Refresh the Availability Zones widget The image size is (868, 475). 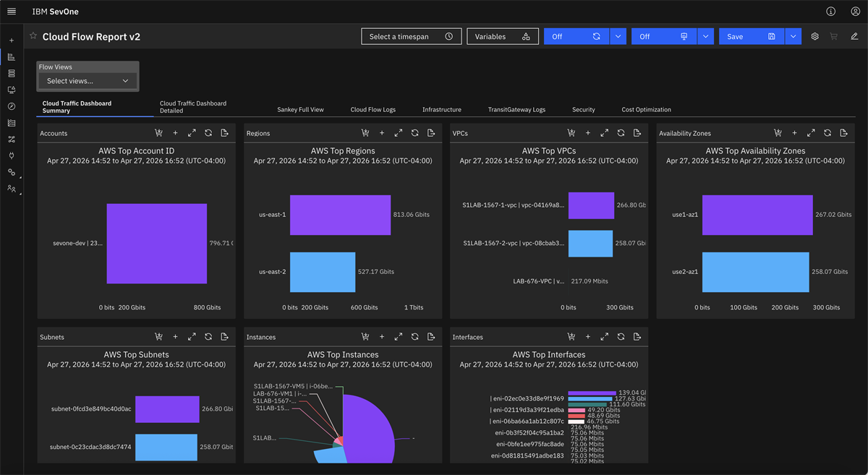click(x=827, y=133)
